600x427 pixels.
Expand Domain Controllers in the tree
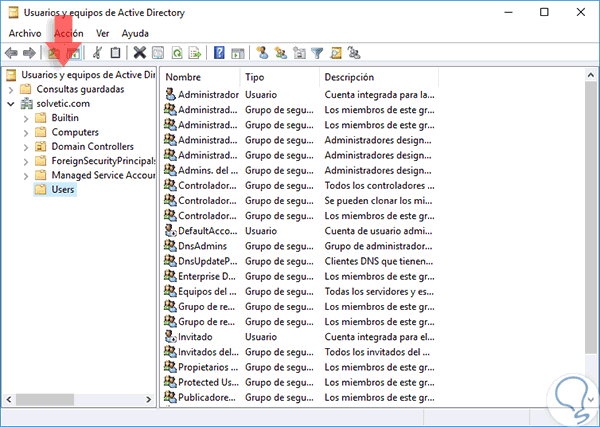[x=26, y=147]
